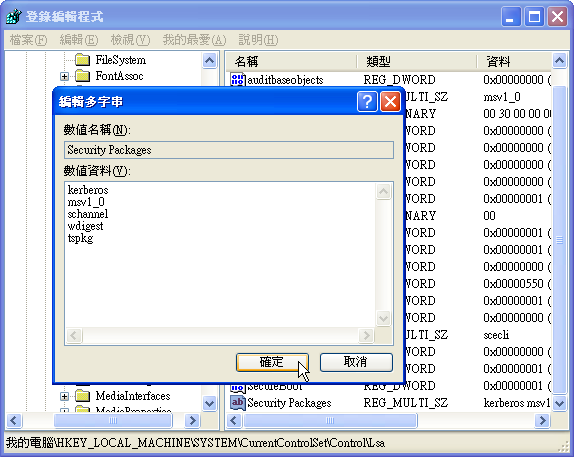This screenshot has width=574, height=457.
Task: Click the msv1_0 line in value data
Action: pos(86,202)
